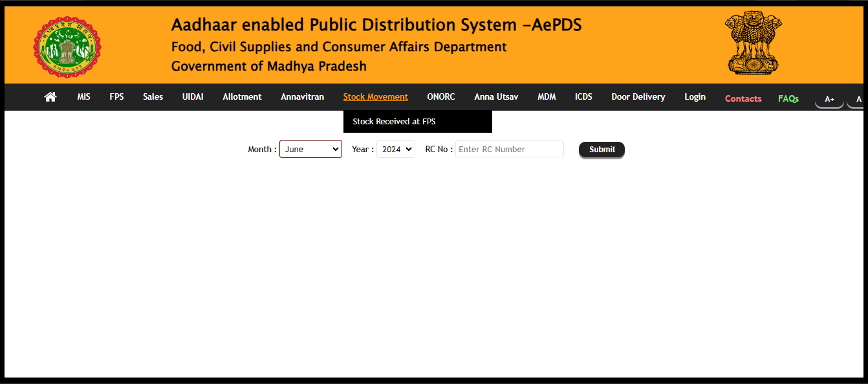868x384 pixels.
Task: Go to the Login link
Action: tap(695, 96)
